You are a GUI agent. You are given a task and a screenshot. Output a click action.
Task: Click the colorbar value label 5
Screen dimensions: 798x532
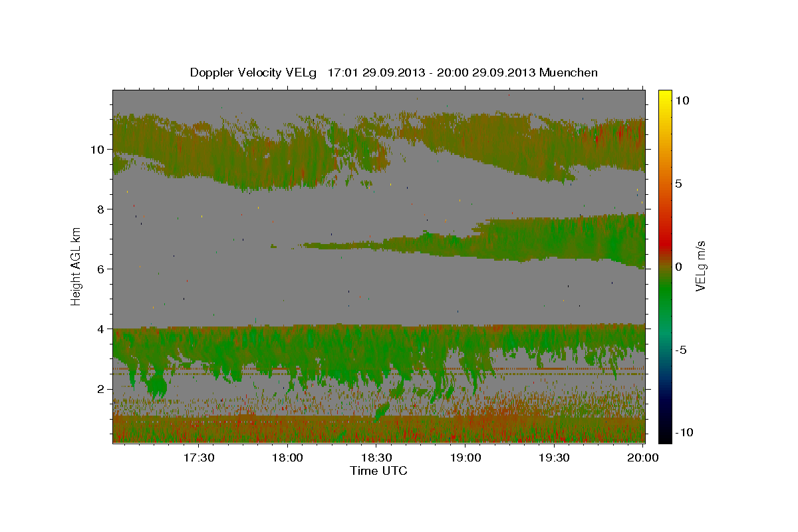click(x=679, y=183)
